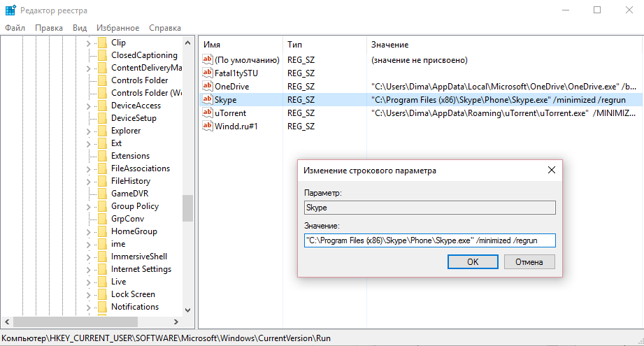The width and height of the screenshot is (644, 346).
Task: Click the ContentDeliveryMa folder icon
Action: pos(102,68)
